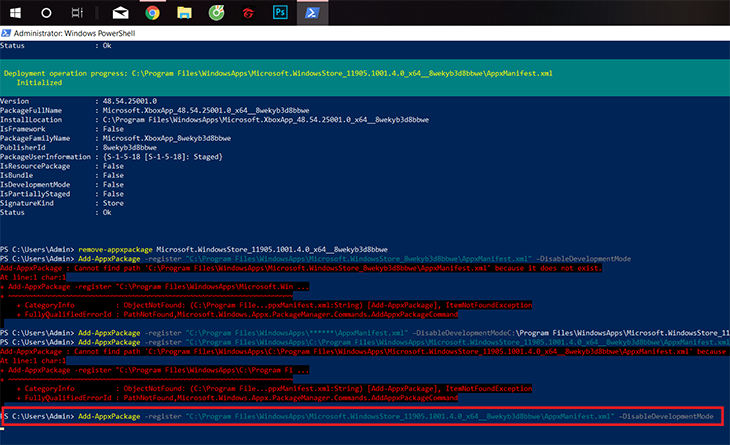730x445 pixels.
Task: Open Cortana search circle
Action: click(46, 13)
